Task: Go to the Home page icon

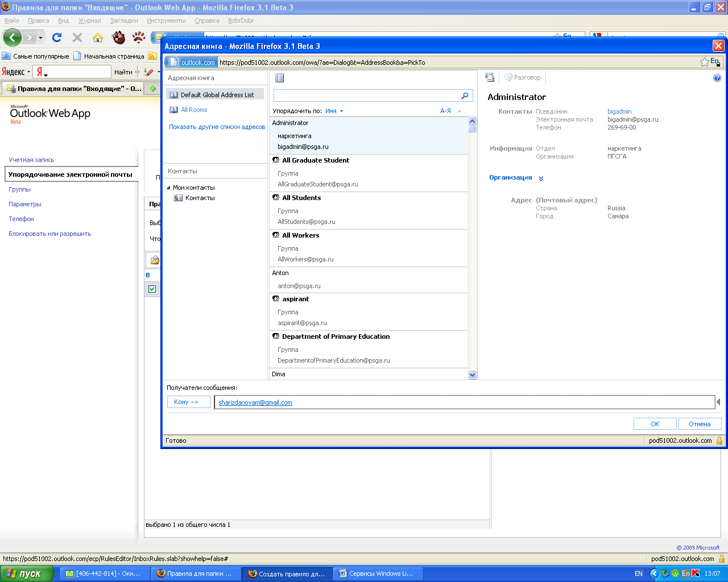Action: [x=98, y=38]
